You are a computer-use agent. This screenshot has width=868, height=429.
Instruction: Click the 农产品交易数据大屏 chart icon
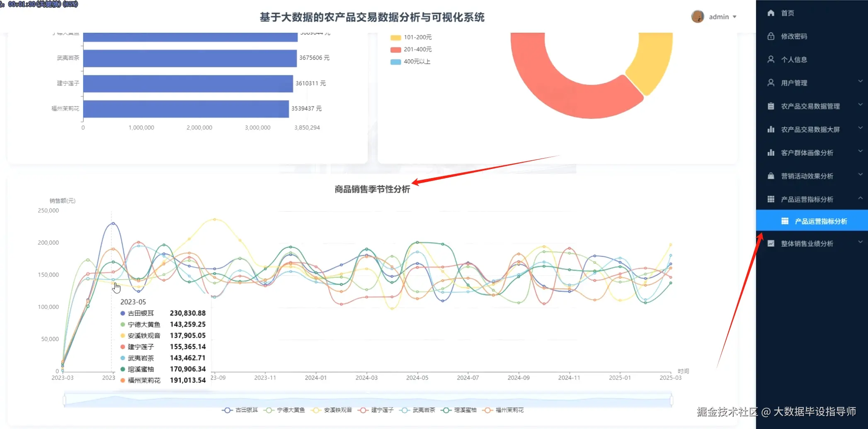pos(771,129)
